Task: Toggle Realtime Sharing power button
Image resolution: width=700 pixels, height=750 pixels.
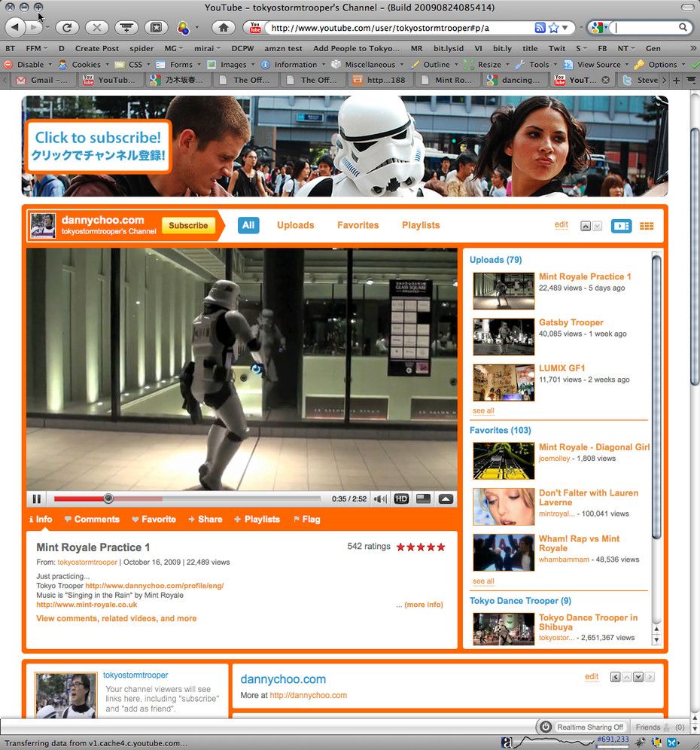Action: click(546, 727)
